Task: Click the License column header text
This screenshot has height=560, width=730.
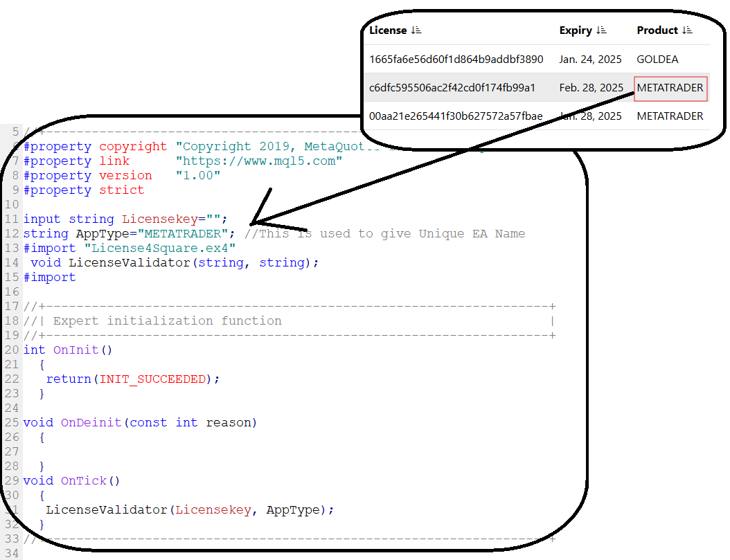Action: 388,30
